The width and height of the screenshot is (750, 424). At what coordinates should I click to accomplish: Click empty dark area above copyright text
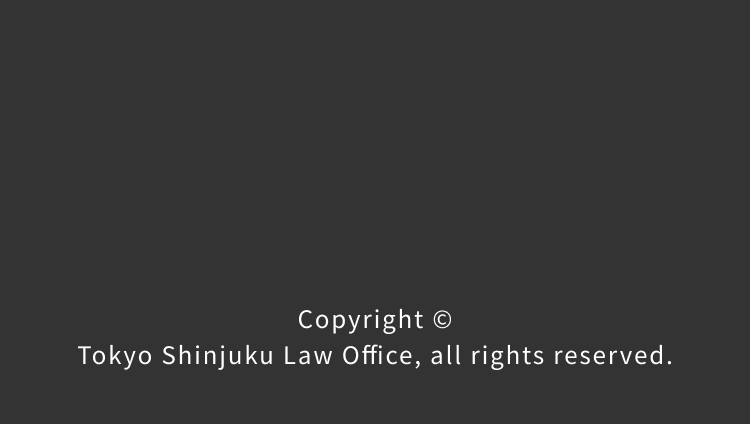pyautogui.click(x=375, y=144)
